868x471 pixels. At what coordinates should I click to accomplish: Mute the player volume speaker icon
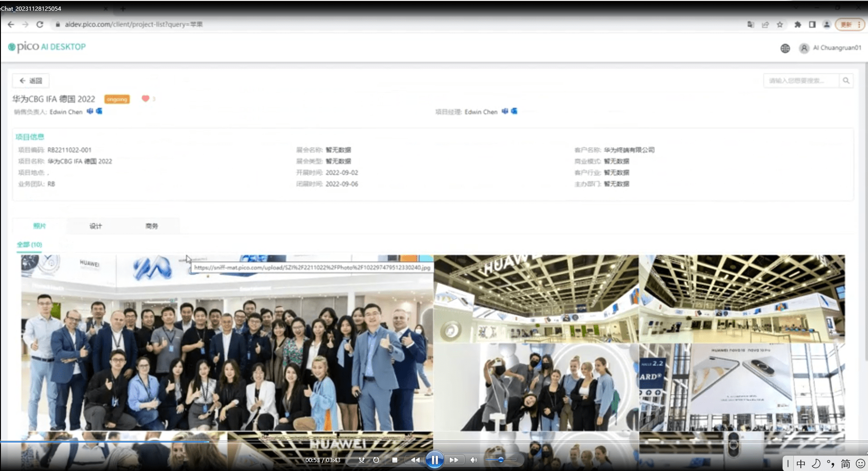point(473,460)
